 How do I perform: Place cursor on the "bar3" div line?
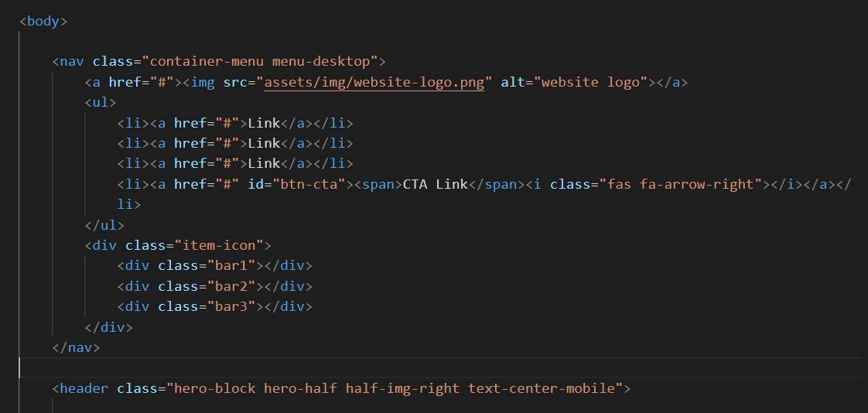coord(215,307)
